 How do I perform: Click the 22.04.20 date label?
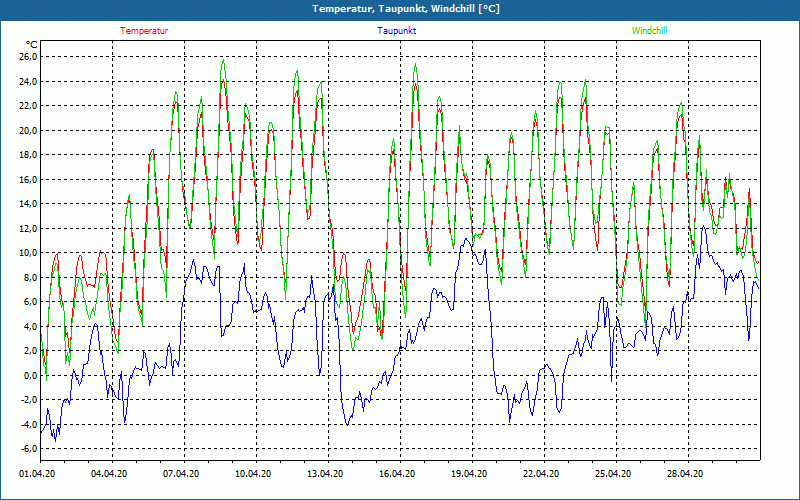point(541,473)
